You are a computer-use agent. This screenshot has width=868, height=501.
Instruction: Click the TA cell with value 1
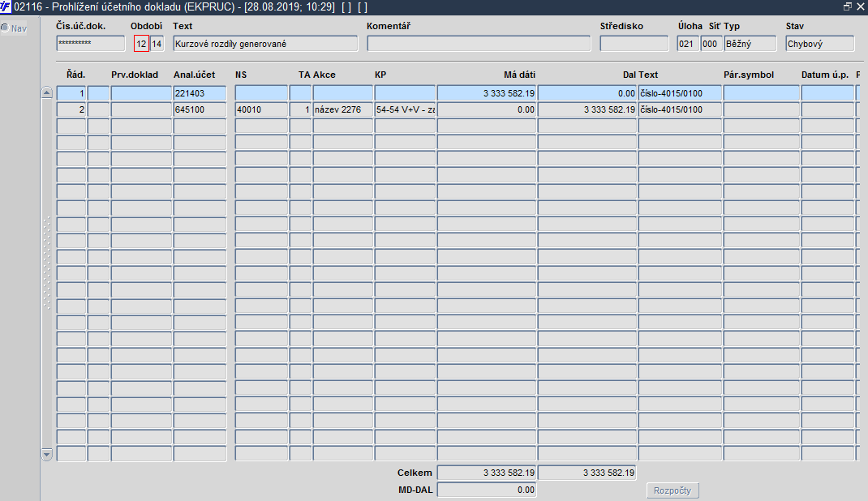(301, 109)
